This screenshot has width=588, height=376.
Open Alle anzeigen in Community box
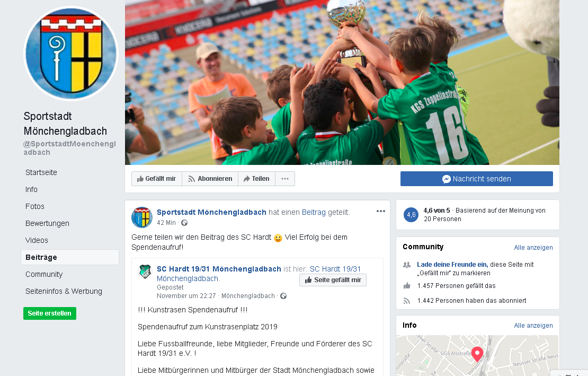pyautogui.click(x=533, y=248)
